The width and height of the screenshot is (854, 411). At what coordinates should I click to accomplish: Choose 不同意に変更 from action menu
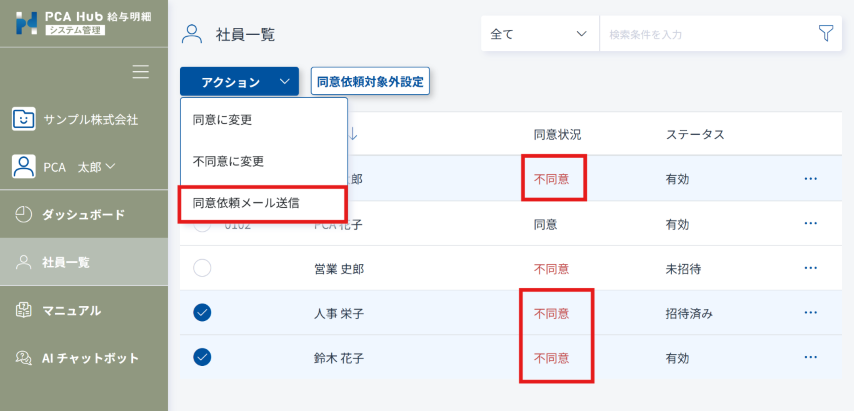(228, 160)
